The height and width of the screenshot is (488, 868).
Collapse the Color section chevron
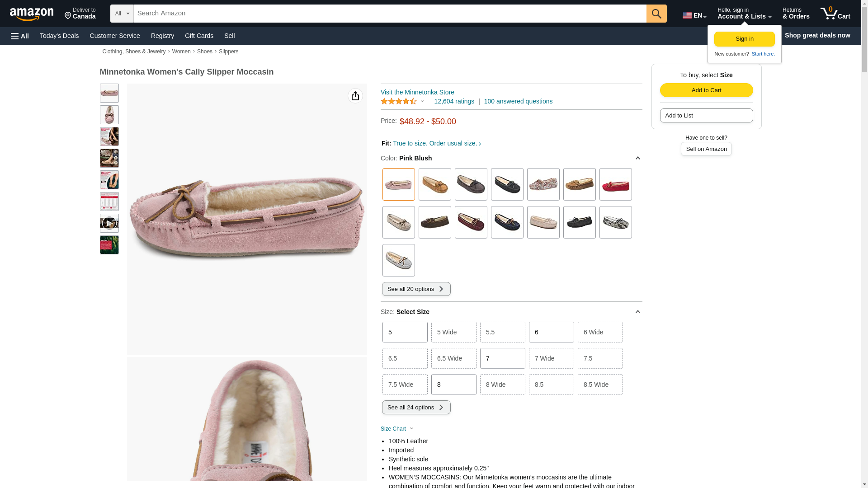tap(637, 158)
